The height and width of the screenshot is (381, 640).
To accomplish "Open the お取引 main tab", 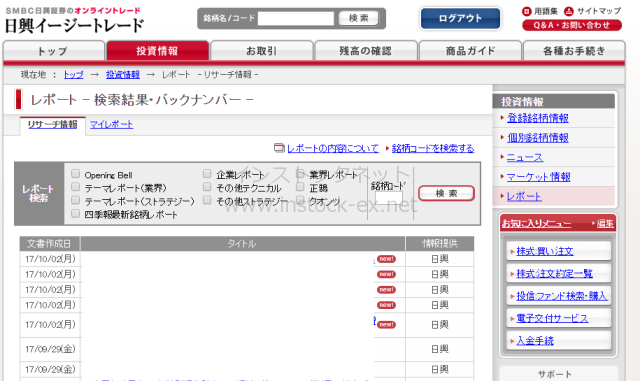I will pyautogui.click(x=262, y=51).
